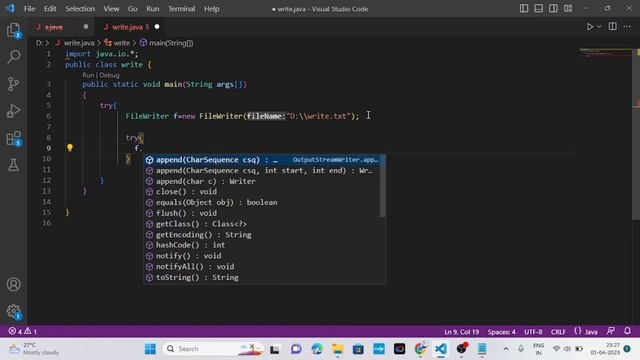Select equals(Object obj) suggestion
The image size is (640, 360).
tap(264, 202)
